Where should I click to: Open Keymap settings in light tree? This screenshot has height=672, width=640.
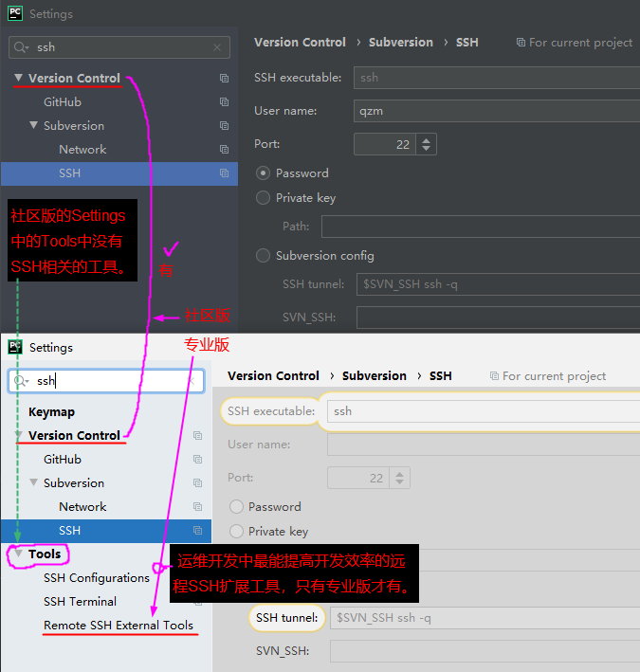(51, 412)
